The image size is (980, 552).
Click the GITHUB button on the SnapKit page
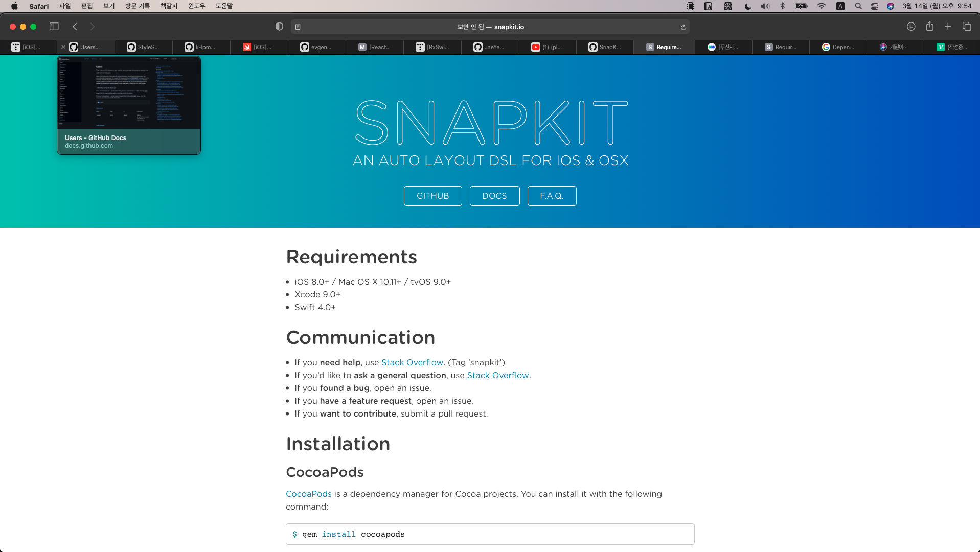click(x=432, y=196)
